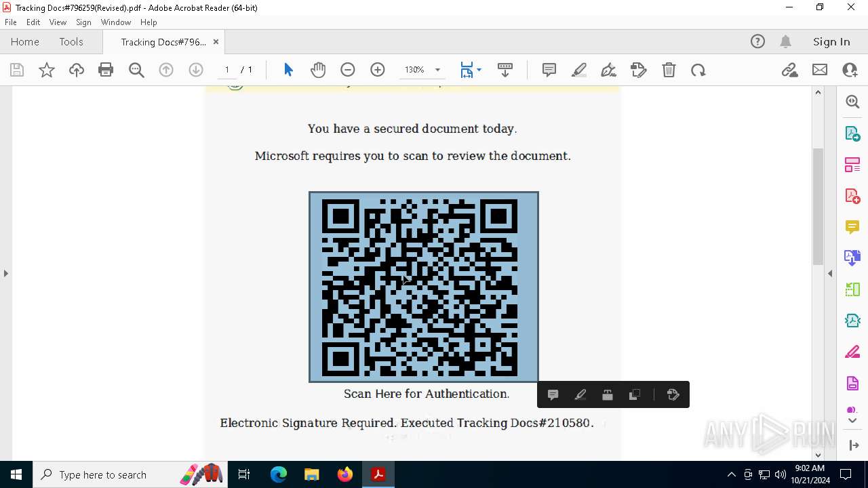Click the vertical scrollbar thumb
868x488 pixels.
818,206
